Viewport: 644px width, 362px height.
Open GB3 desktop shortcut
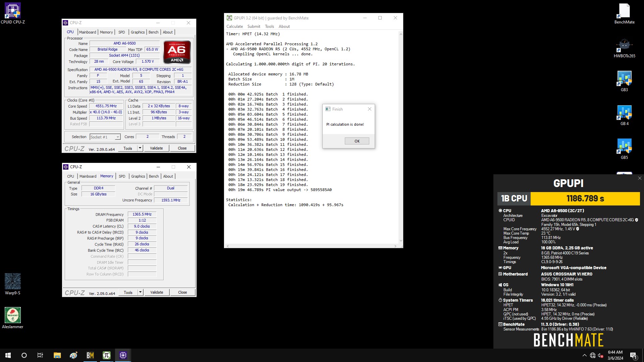[x=624, y=81]
